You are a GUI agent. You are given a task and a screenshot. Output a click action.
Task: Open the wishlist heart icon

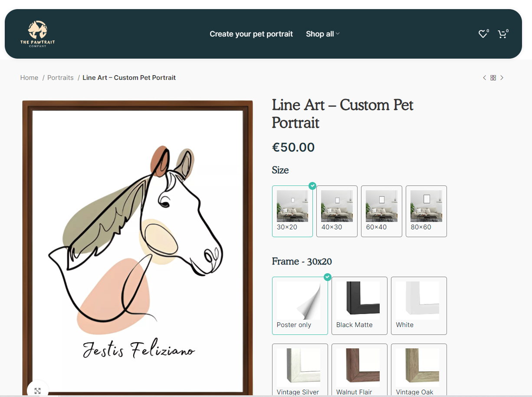(483, 34)
